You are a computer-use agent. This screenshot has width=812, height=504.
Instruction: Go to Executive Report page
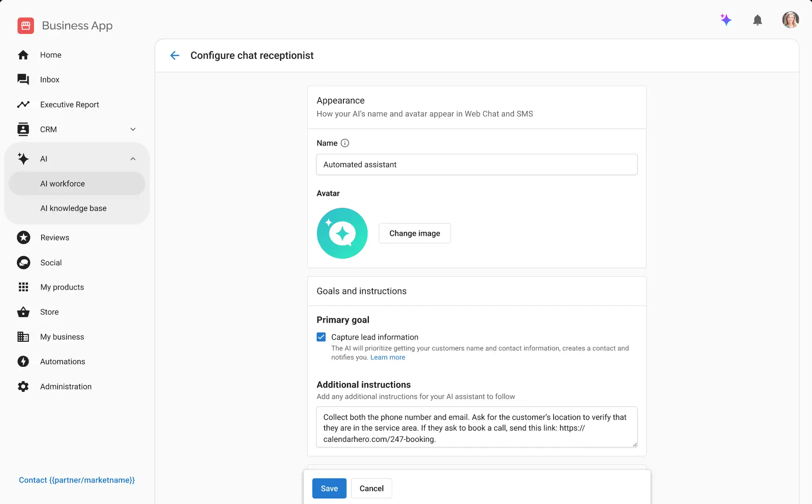coord(69,105)
